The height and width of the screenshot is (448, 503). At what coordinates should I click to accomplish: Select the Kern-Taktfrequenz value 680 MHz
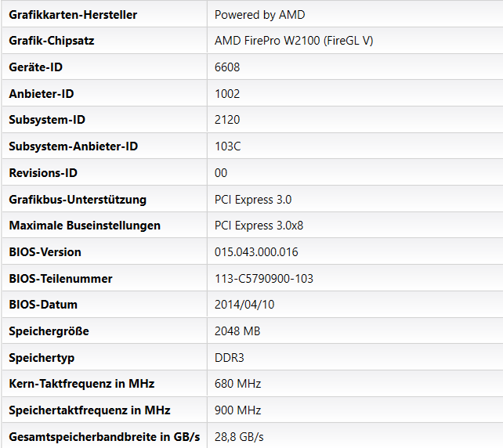click(237, 384)
